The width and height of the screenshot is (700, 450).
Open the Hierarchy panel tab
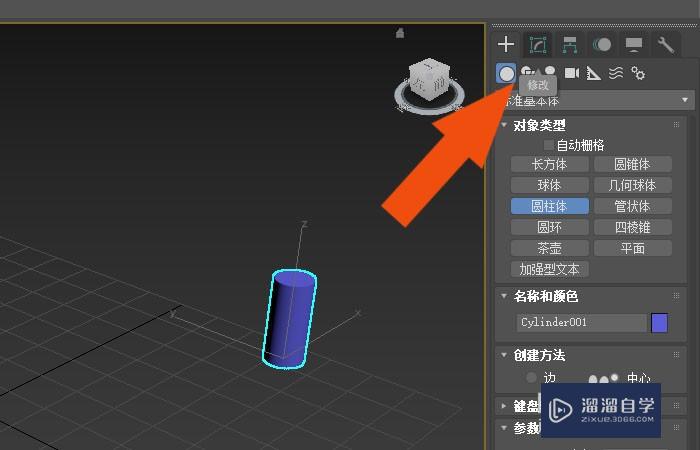pyautogui.click(x=570, y=45)
